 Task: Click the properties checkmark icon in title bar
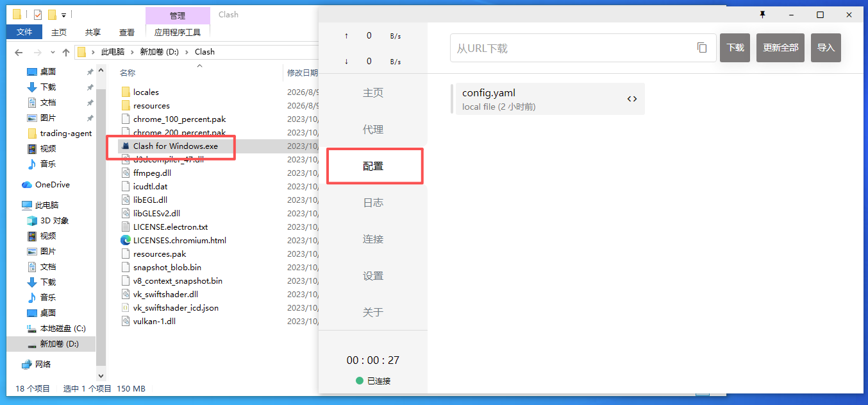(x=37, y=14)
